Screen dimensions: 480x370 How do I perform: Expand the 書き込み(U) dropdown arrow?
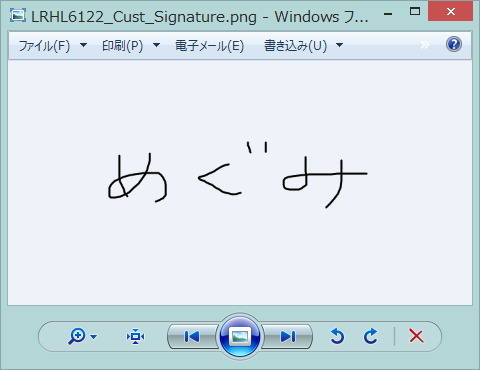[x=339, y=45]
